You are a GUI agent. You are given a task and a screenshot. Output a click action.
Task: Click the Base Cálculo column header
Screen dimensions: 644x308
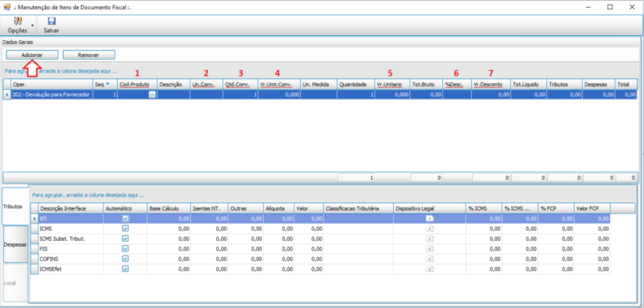(x=169, y=209)
